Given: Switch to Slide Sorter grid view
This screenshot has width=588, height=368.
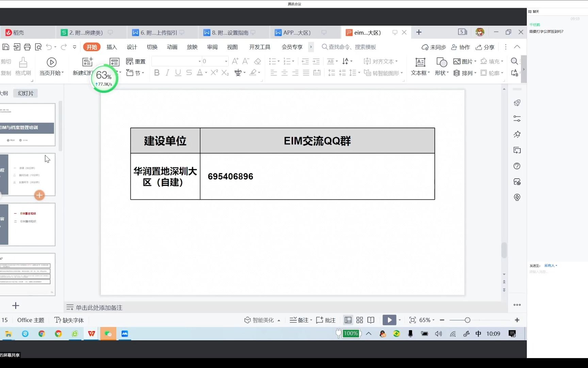Looking at the screenshot, I should (x=359, y=320).
